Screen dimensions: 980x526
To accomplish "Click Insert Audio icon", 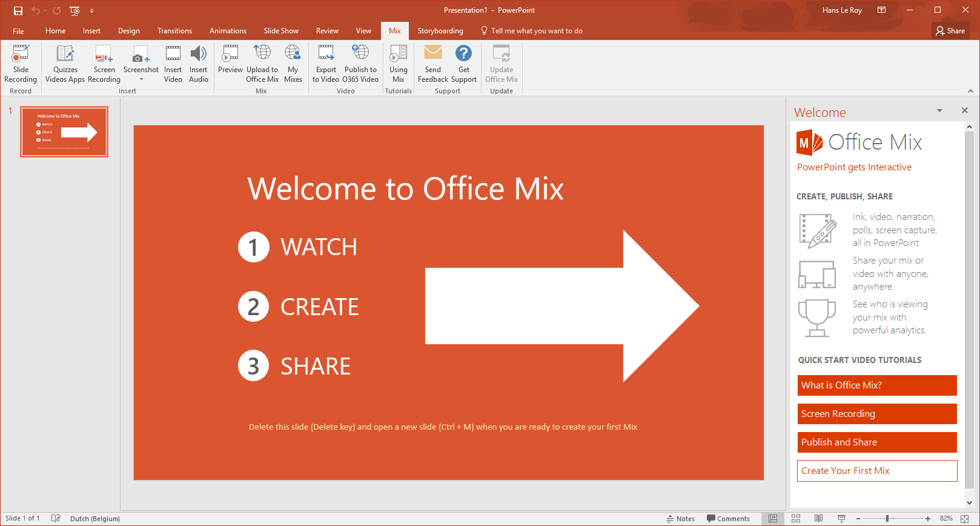I will click(x=198, y=55).
